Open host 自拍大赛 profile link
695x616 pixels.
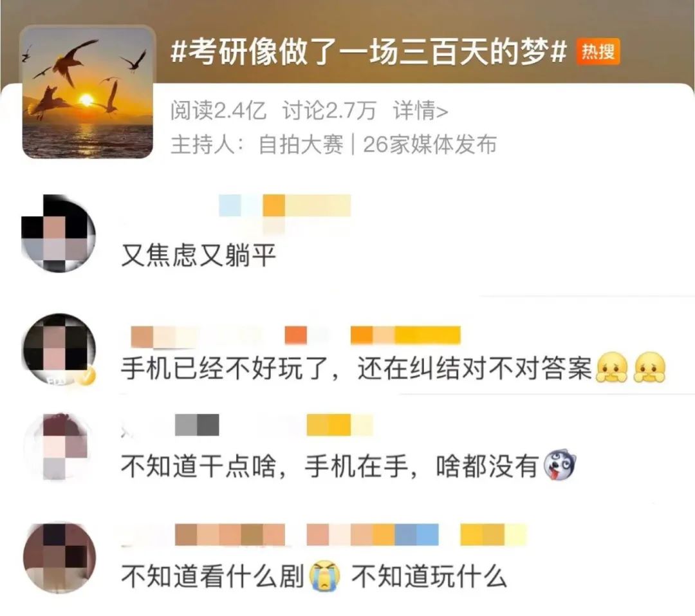pyautogui.click(x=301, y=145)
